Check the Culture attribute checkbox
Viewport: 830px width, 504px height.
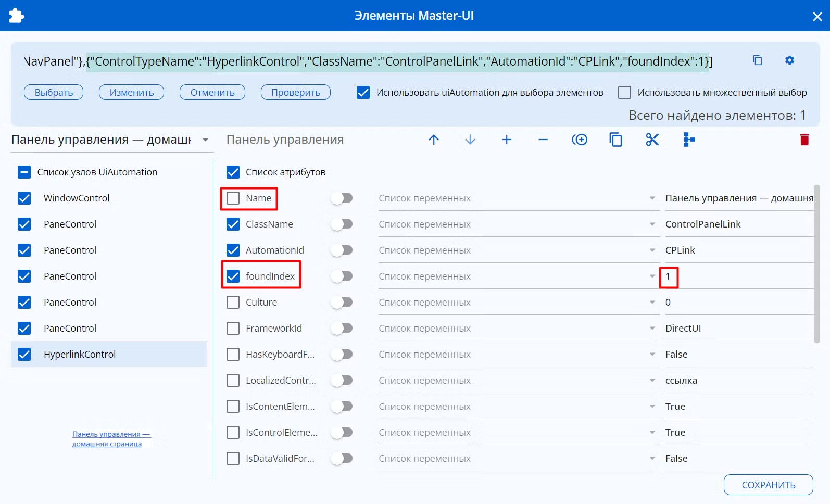pyautogui.click(x=233, y=303)
